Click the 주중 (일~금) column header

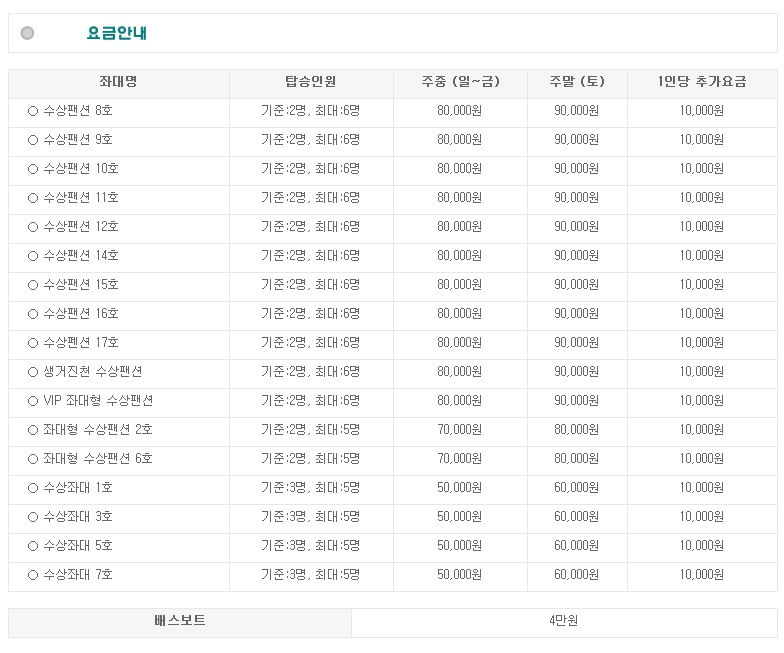point(460,83)
